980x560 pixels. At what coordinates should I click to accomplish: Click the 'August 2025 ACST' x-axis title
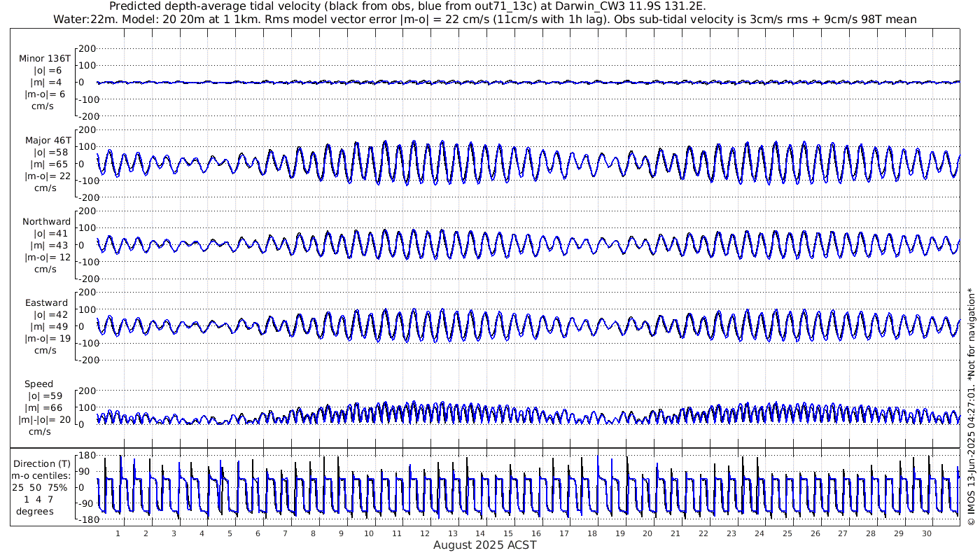click(484, 545)
